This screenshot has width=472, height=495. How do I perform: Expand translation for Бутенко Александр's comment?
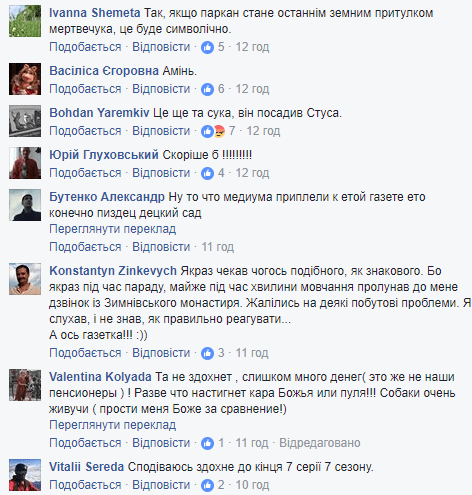click(113, 229)
